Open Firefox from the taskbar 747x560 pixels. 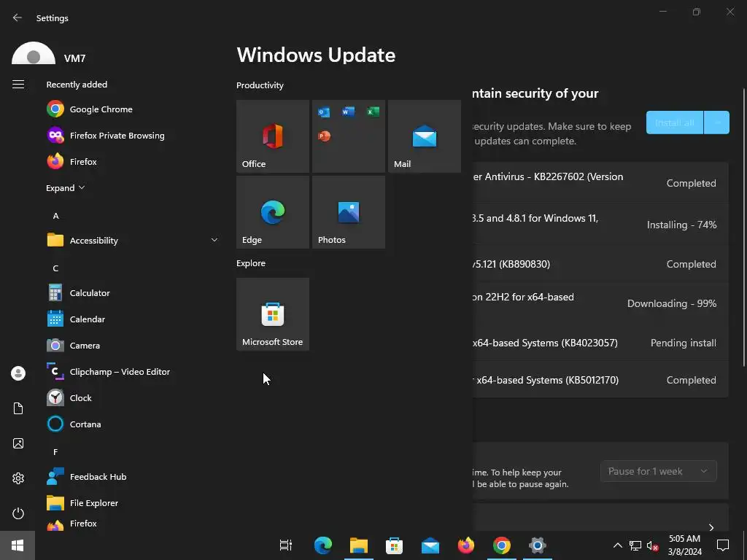pyautogui.click(x=466, y=545)
